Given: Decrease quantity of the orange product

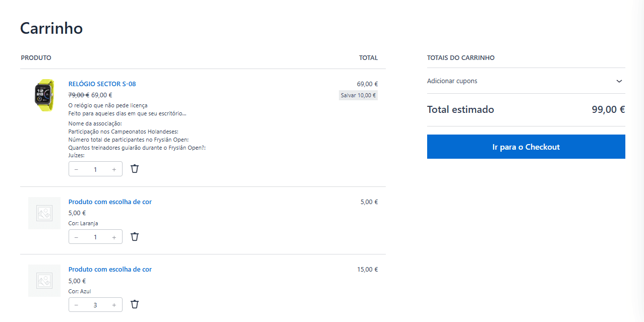Looking at the screenshot, I should (x=76, y=236).
